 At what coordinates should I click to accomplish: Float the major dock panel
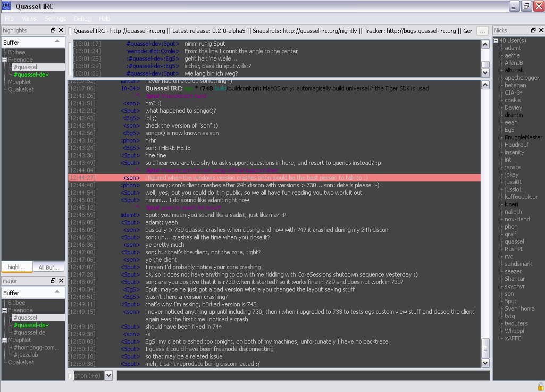click(53, 280)
